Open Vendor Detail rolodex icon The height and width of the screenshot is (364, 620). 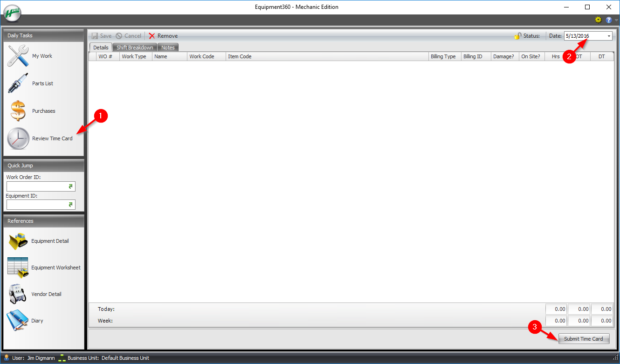pos(18,294)
